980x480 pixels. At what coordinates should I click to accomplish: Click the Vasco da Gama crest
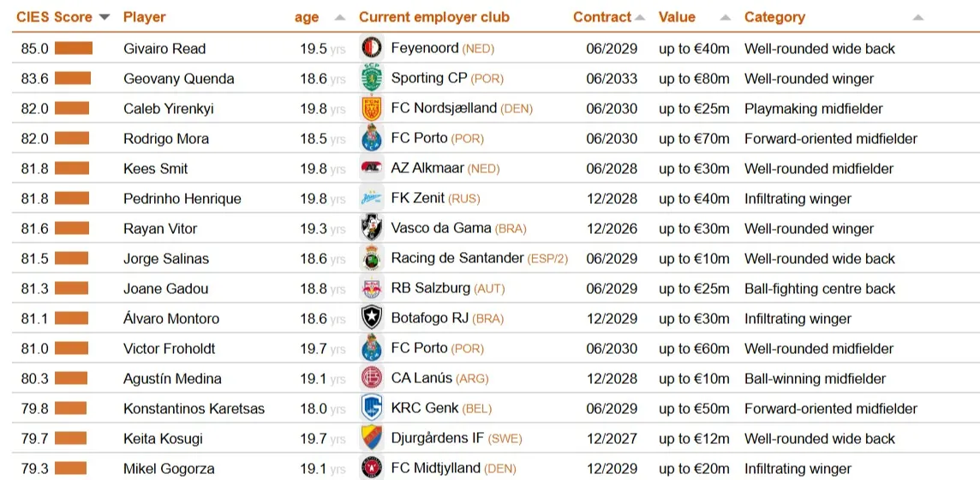(x=372, y=228)
